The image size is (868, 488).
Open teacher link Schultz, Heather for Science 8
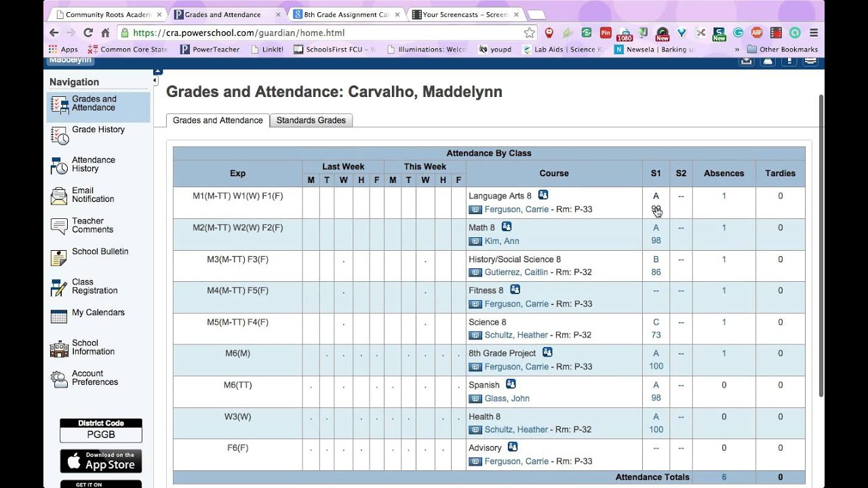point(516,335)
